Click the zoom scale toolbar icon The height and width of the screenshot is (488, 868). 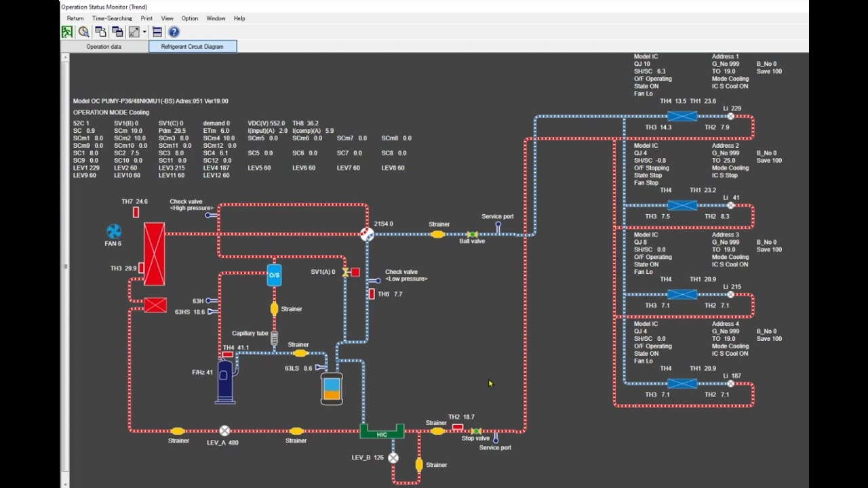134,32
